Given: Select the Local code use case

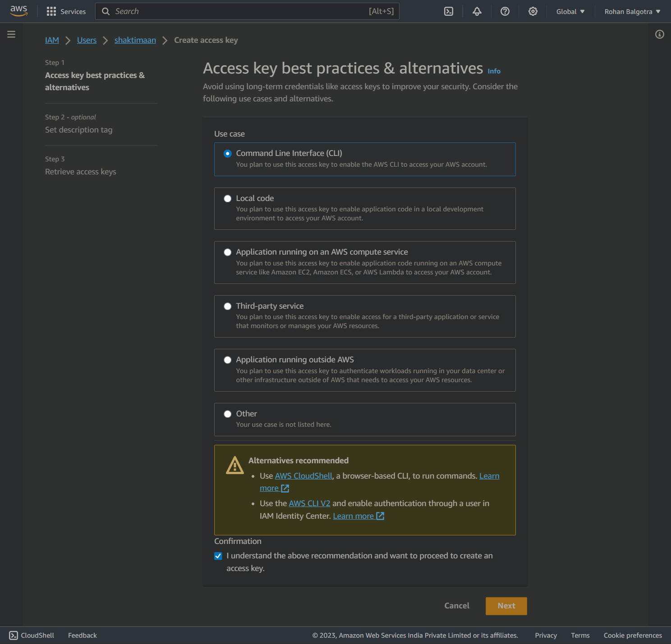Looking at the screenshot, I should [228, 199].
